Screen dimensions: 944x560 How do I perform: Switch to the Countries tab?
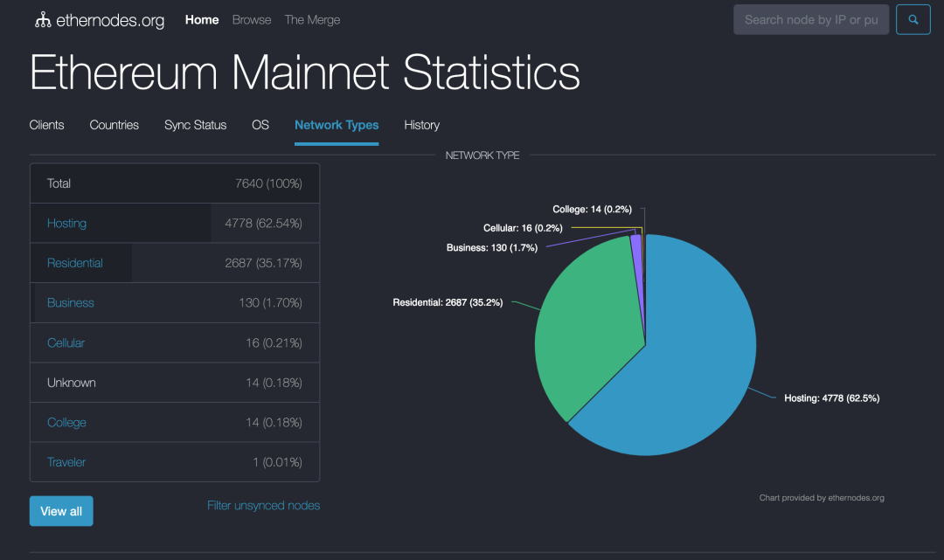[x=114, y=125]
